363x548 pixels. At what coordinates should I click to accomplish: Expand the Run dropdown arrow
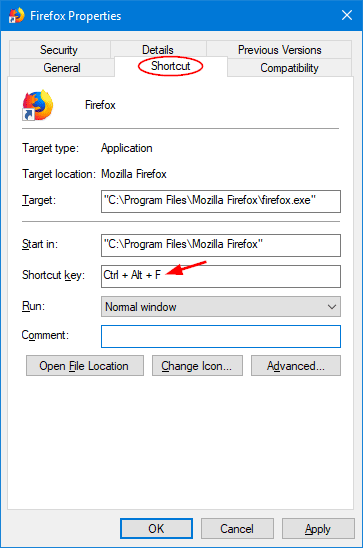coord(332,307)
